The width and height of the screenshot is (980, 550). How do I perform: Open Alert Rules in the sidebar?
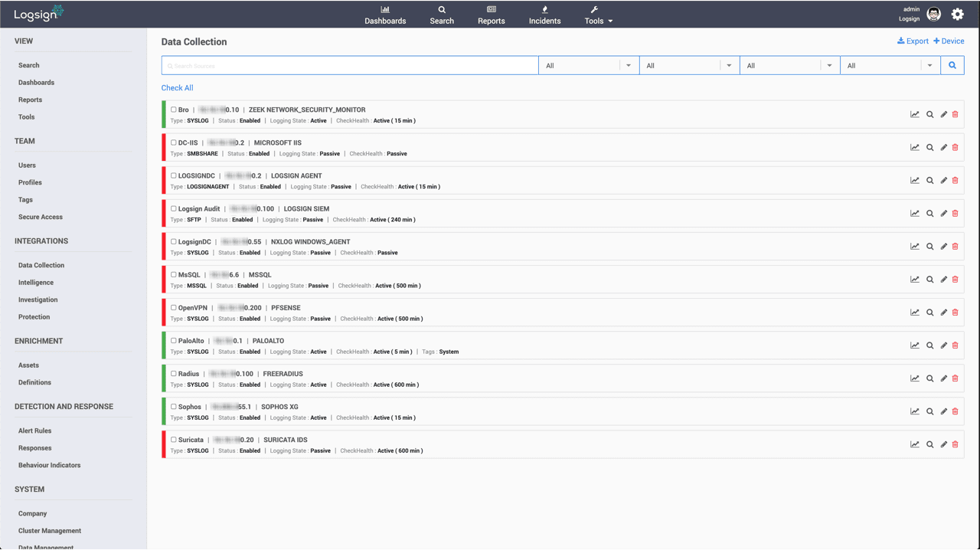(x=34, y=431)
